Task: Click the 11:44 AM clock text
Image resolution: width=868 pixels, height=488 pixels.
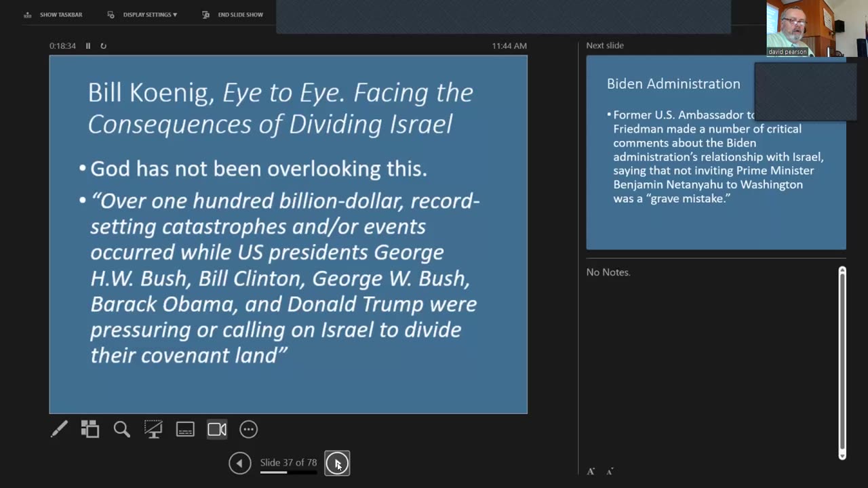Action: [509, 46]
